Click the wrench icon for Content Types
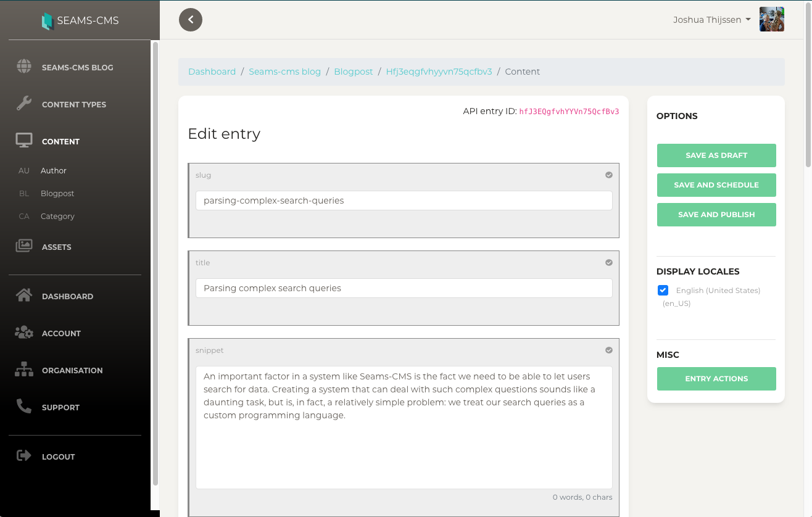The height and width of the screenshot is (517, 812). (24, 104)
